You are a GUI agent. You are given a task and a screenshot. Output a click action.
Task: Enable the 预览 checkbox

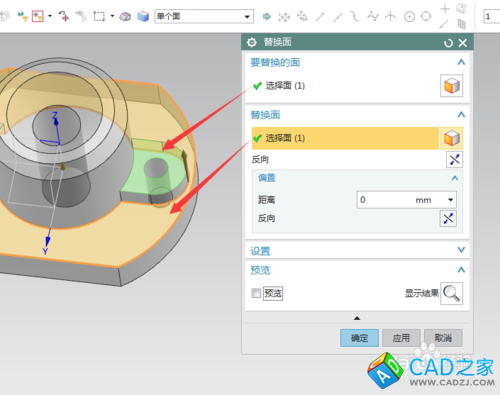(x=256, y=293)
